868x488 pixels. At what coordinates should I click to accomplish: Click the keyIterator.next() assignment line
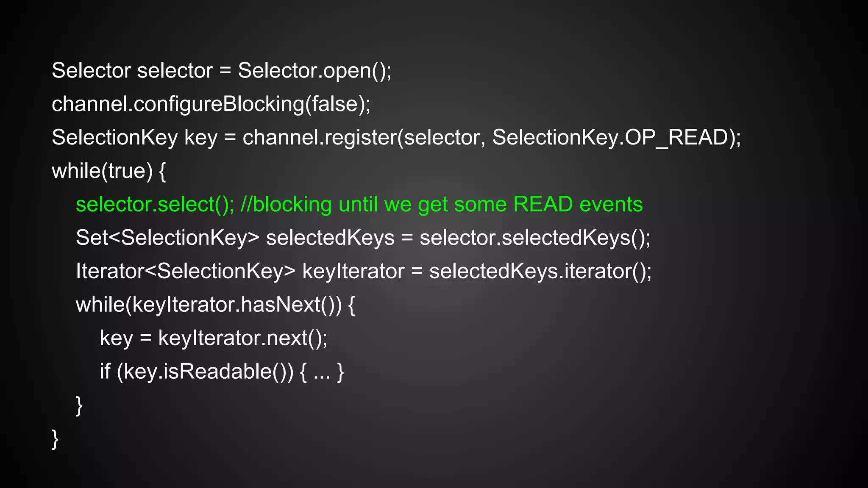214,338
